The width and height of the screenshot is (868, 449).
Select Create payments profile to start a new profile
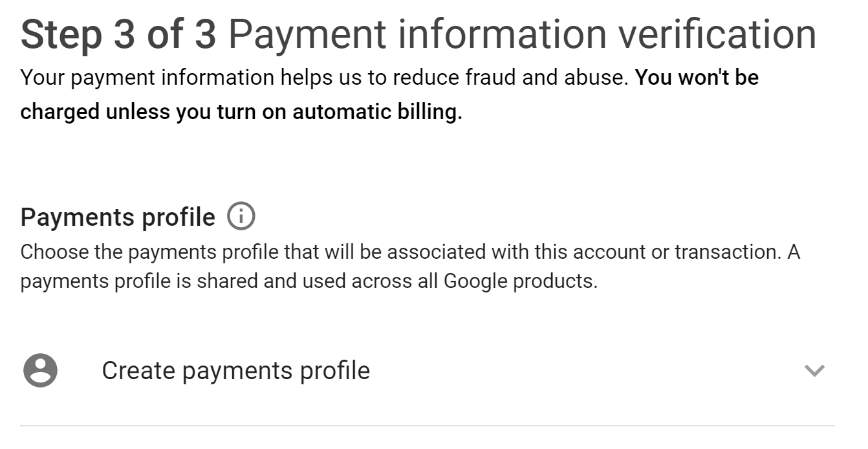click(235, 371)
